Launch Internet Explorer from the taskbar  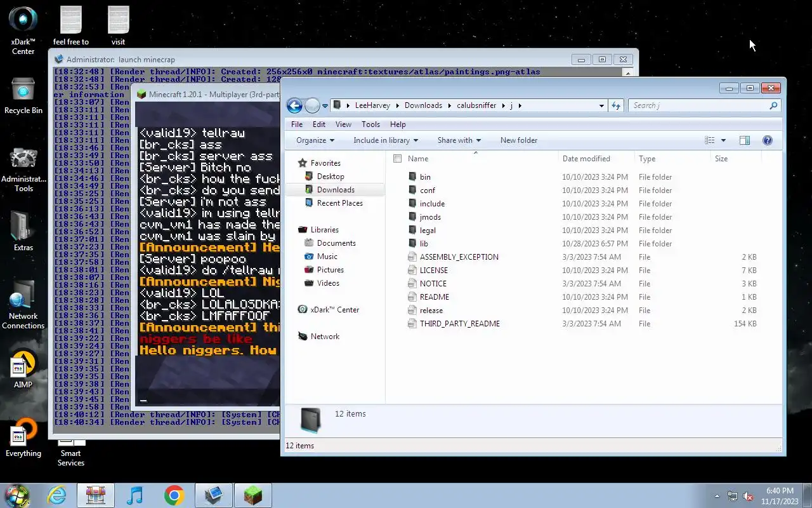click(57, 495)
